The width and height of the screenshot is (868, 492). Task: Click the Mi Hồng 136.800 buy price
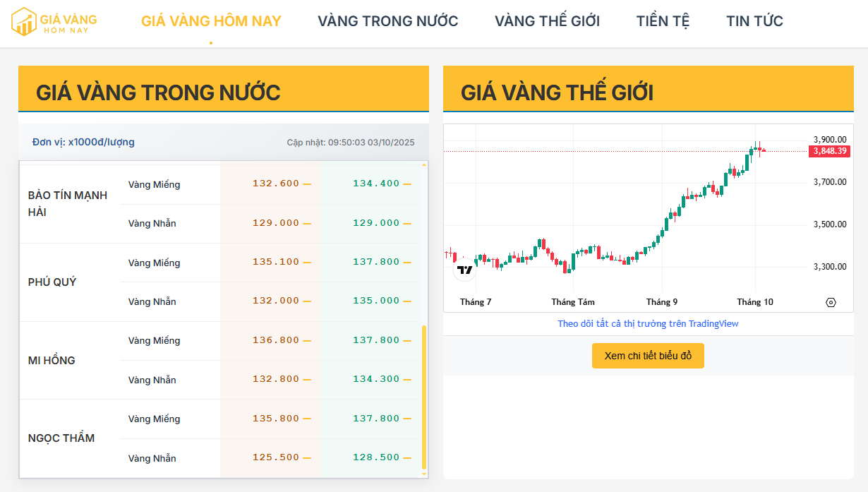(x=276, y=340)
